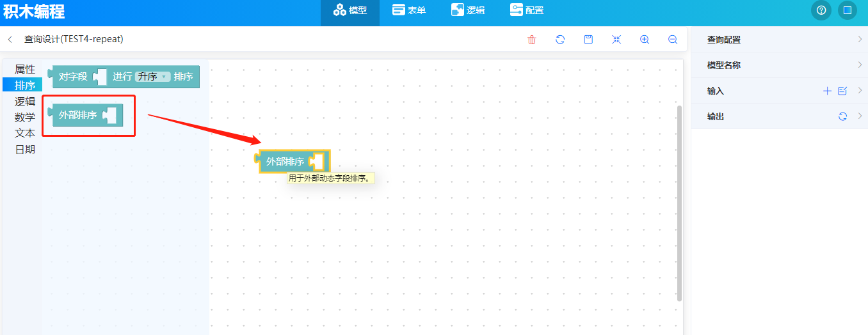Select the 外部排序 block on the canvas

coord(293,162)
